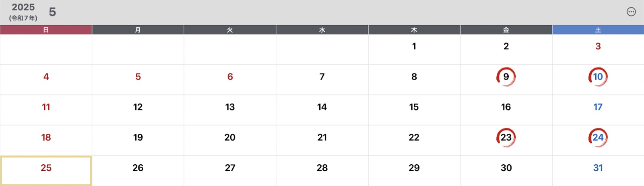This screenshot has width=644, height=186.
Task: Select the circled Saturday 10
Action: (x=598, y=77)
